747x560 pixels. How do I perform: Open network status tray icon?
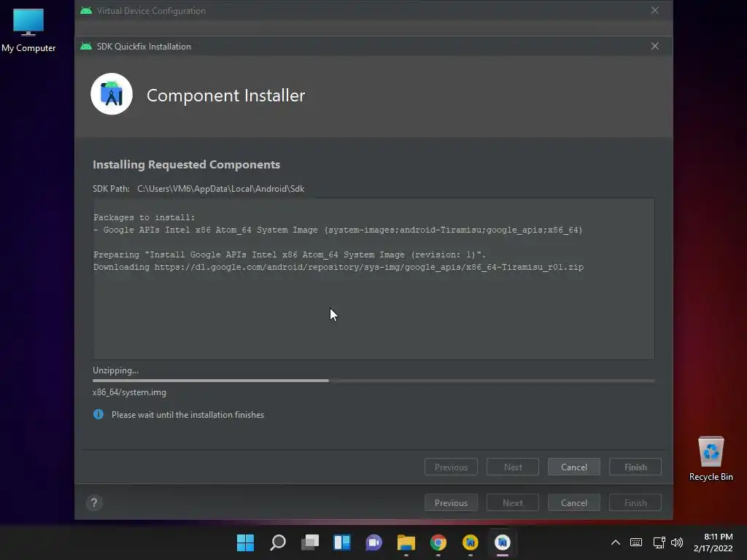[x=659, y=542]
